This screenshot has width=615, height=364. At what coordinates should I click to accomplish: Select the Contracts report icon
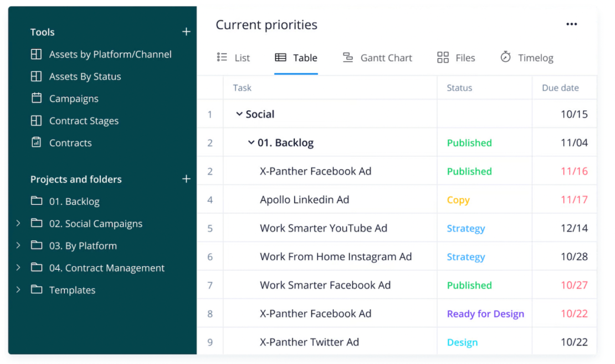(36, 143)
